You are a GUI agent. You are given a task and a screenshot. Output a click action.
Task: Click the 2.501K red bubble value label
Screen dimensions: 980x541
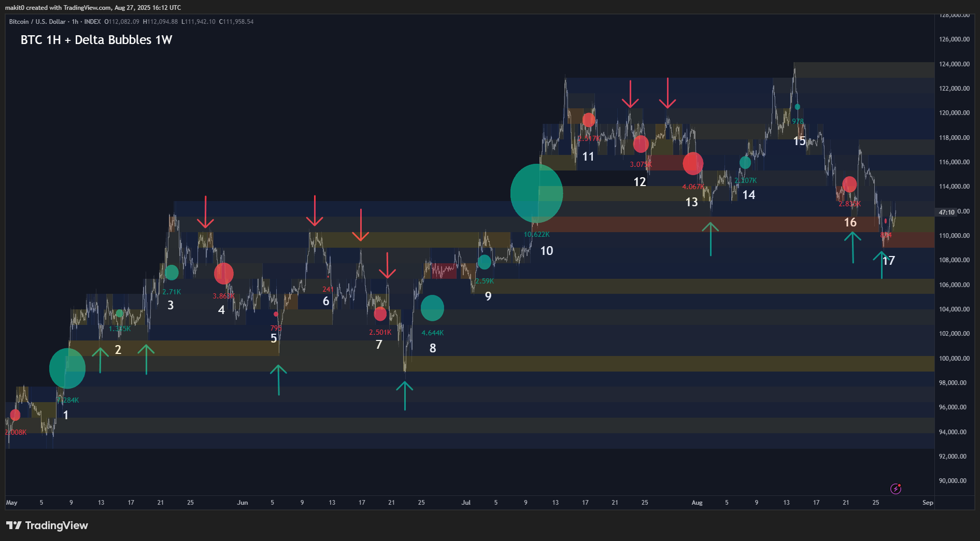coord(380,333)
